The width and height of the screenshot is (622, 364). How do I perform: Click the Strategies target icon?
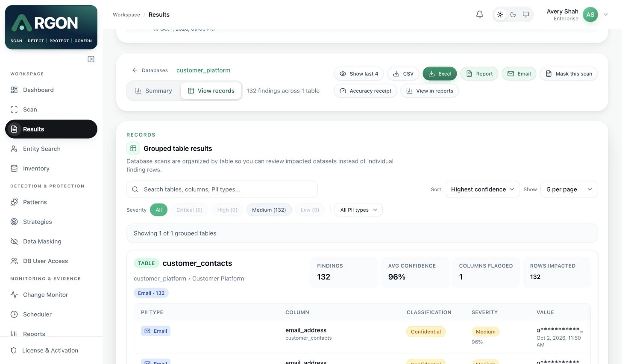coord(14,222)
